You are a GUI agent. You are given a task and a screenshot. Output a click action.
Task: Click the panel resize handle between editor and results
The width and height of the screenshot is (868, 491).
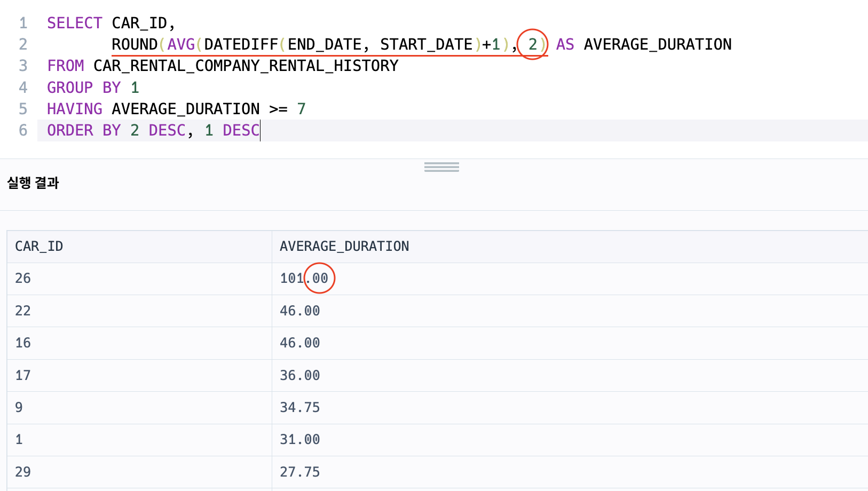point(441,167)
